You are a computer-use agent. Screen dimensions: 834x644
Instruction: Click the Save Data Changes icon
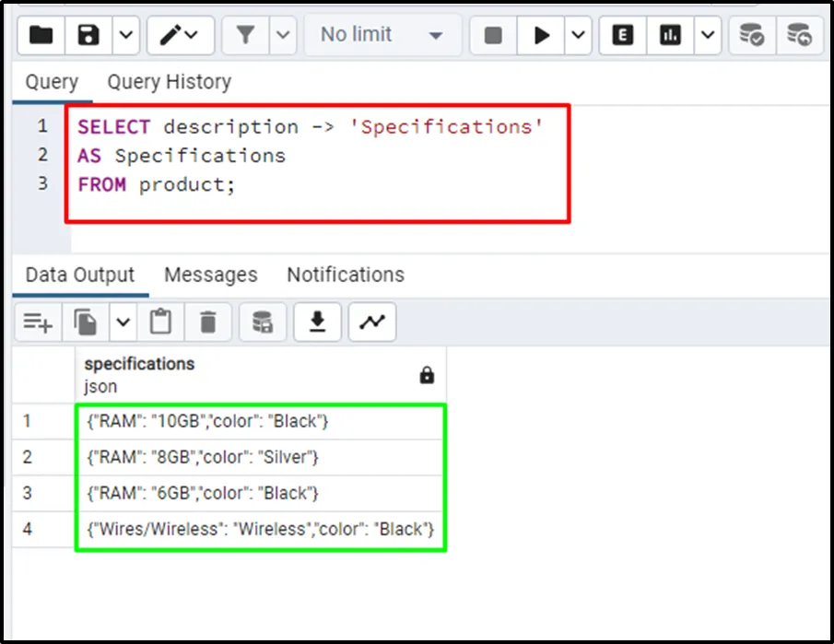(262, 322)
